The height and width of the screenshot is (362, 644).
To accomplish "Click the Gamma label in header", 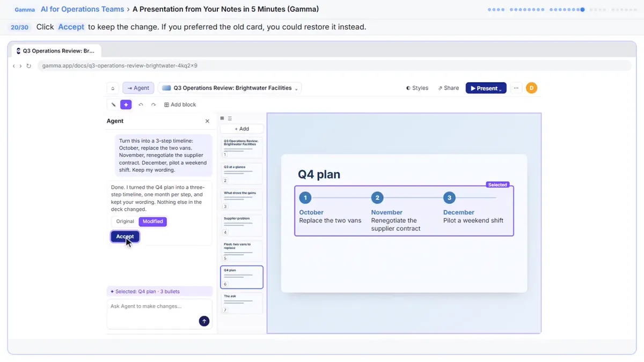I will [25, 10].
